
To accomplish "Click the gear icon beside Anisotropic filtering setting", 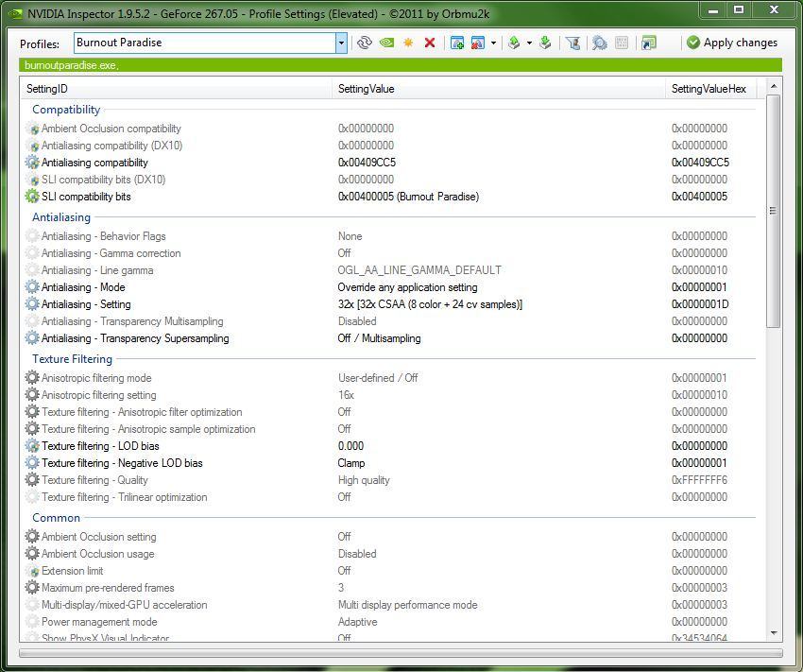I will [32, 394].
